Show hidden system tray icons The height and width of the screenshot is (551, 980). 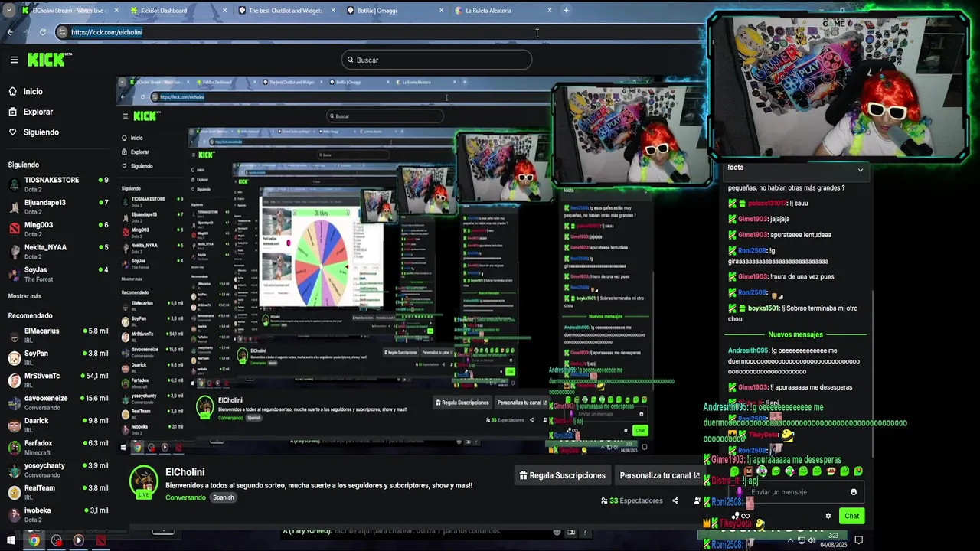(789, 540)
